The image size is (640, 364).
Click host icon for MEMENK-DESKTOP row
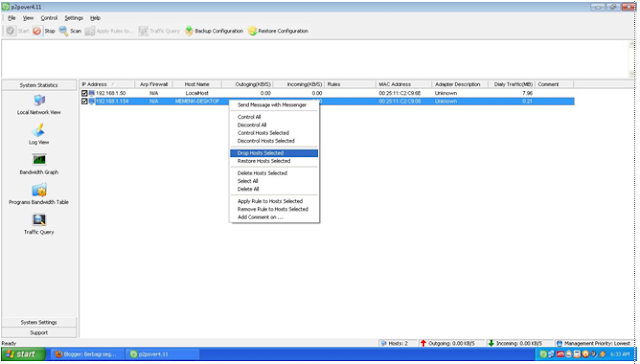tap(92, 101)
